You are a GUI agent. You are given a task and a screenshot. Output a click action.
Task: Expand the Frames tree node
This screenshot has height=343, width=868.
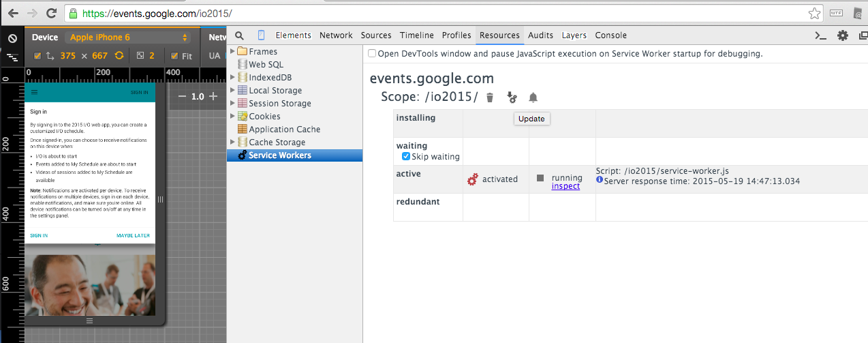tap(232, 51)
